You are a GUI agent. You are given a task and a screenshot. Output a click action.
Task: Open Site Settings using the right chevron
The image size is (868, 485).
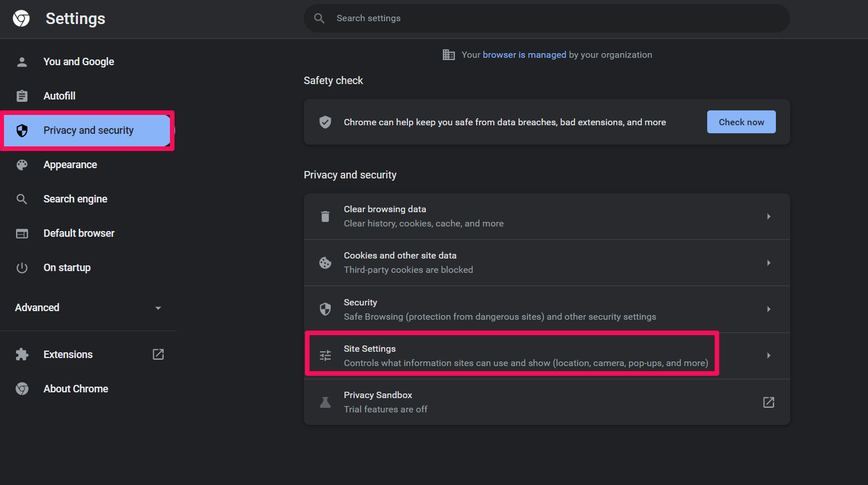(x=768, y=356)
